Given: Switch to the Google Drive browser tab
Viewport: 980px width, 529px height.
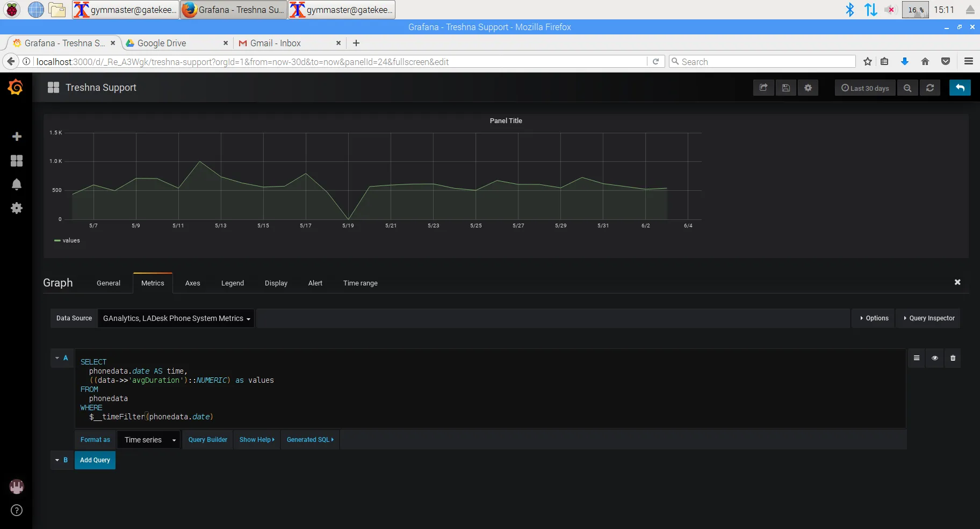Looking at the screenshot, I should tap(177, 43).
